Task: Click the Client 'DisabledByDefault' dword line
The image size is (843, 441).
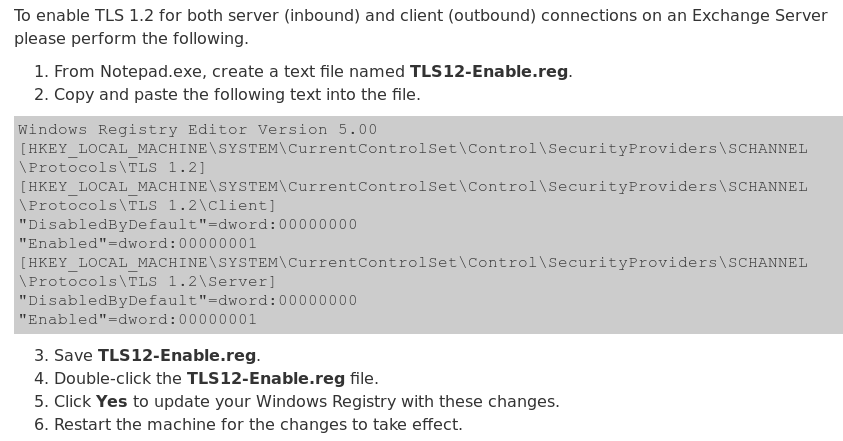Action: pos(188,225)
